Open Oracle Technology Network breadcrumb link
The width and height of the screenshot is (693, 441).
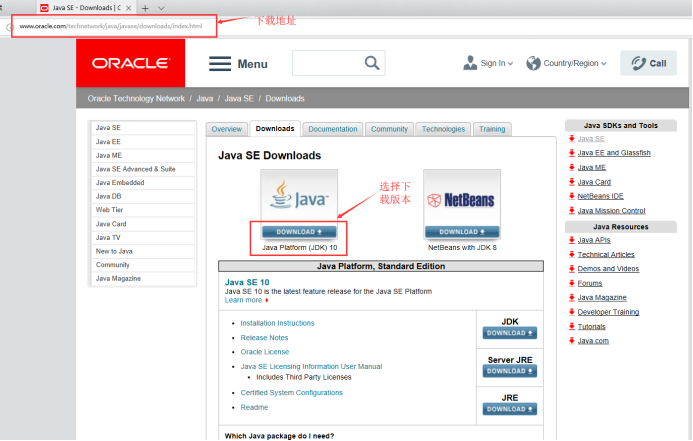(136, 99)
